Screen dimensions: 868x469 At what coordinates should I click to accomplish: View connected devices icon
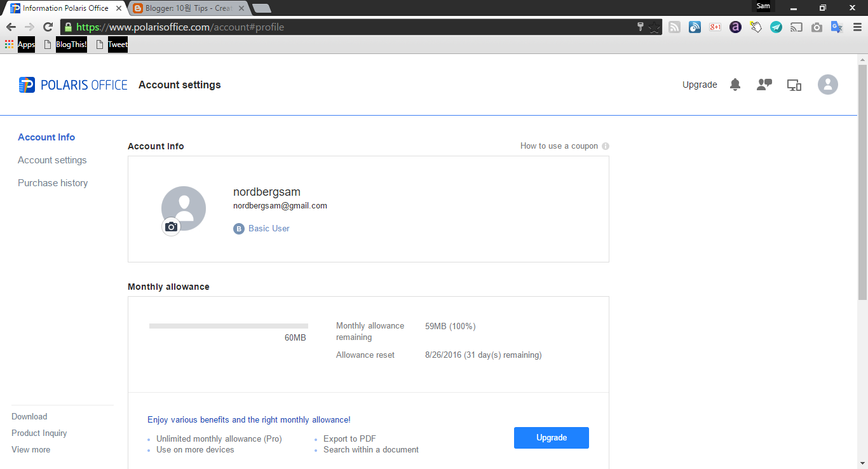[794, 85]
